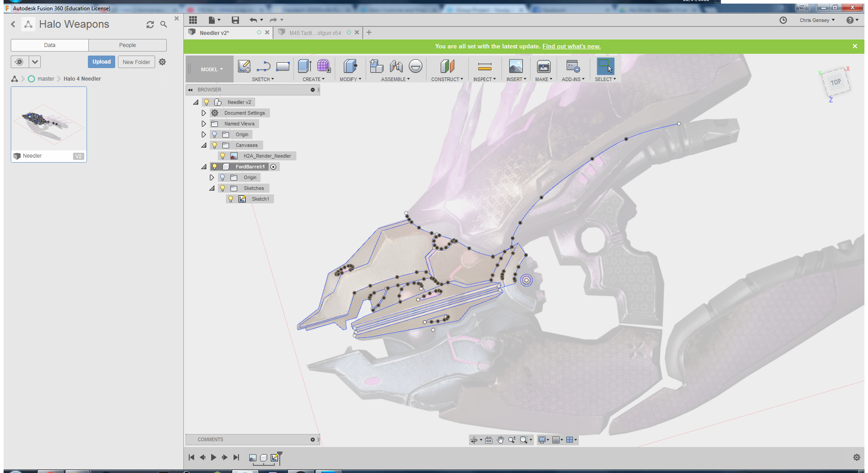This screenshot has height=473, width=868.
Task: Refresh the Halo Weapons project
Action: click(150, 25)
